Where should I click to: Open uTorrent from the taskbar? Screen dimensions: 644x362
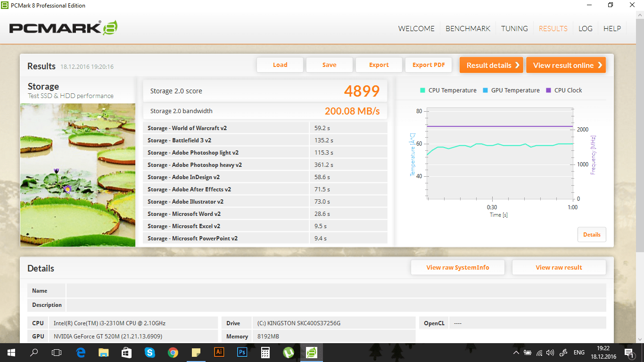tap(288, 352)
